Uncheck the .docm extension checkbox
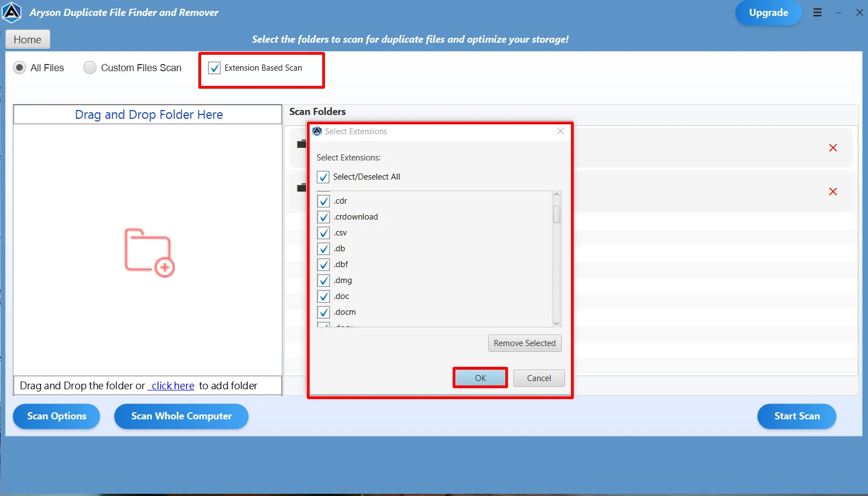The height and width of the screenshot is (496, 868). (x=324, y=312)
